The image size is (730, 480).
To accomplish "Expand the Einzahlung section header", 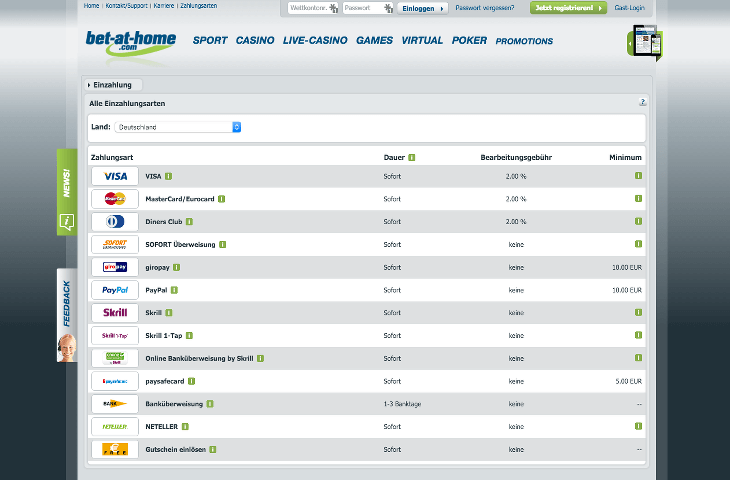I will click(x=113, y=85).
